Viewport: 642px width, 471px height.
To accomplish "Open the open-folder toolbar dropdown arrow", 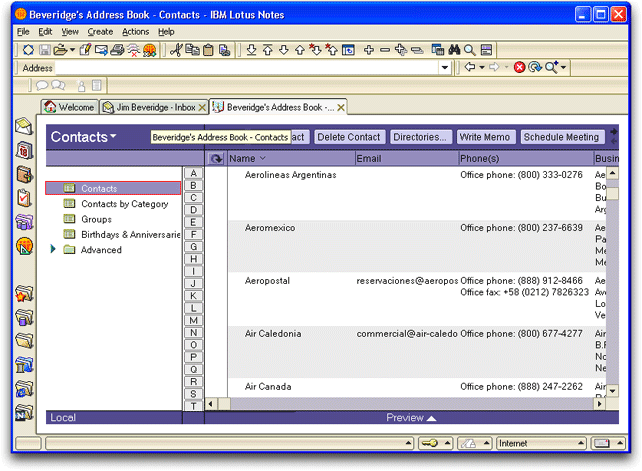I will coord(72,50).
